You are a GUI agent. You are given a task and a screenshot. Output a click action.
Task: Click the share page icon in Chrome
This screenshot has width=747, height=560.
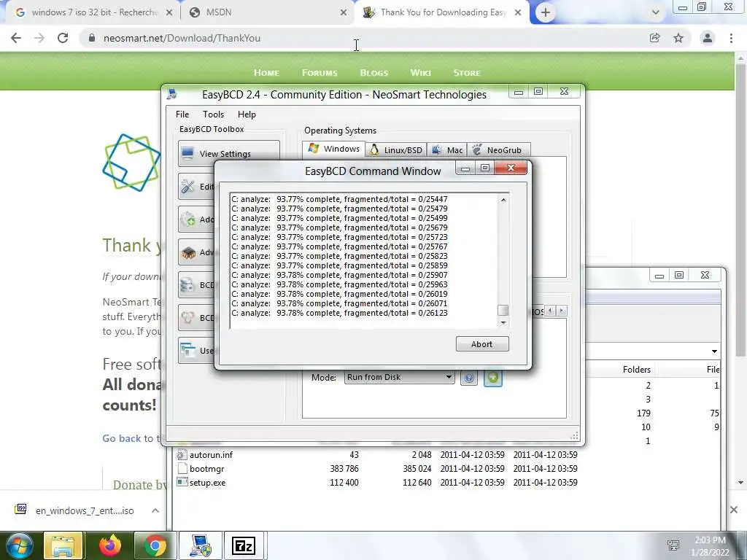655,38
